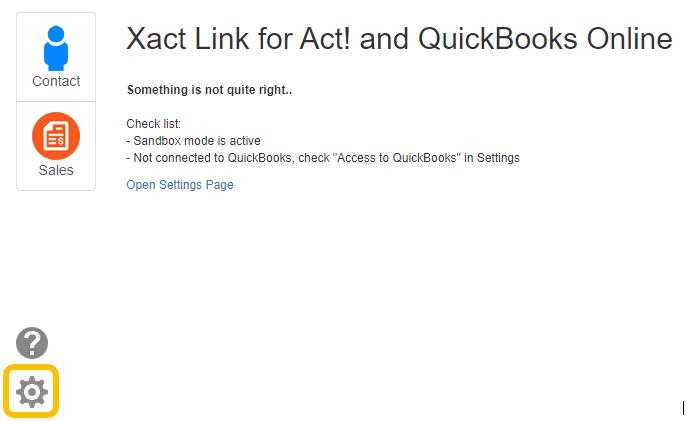Follow the Open Settings Page link
Image resolution: width=698 pixels, height=421 pixels.
pyautogui.click(x=180, y=185)
